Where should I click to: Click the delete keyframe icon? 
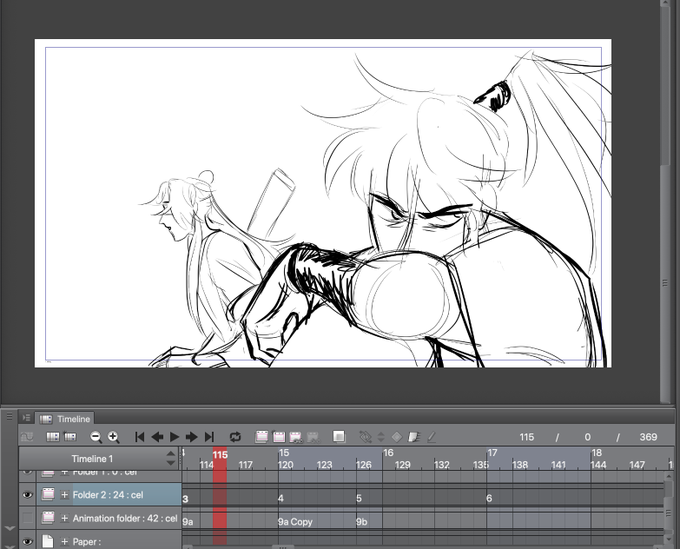point(414,437)
